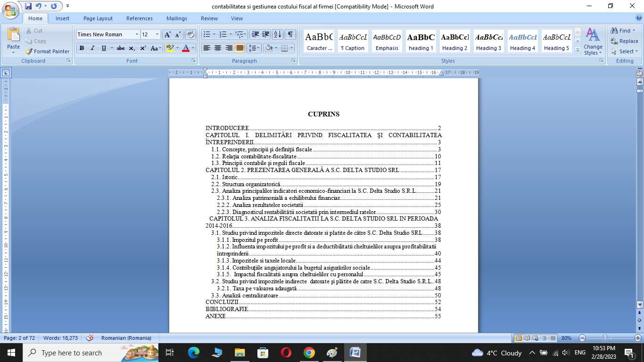The height and width of the screenshot is (362, 644).
Task: Click the Change Styles button
Action: pos(593,41)
